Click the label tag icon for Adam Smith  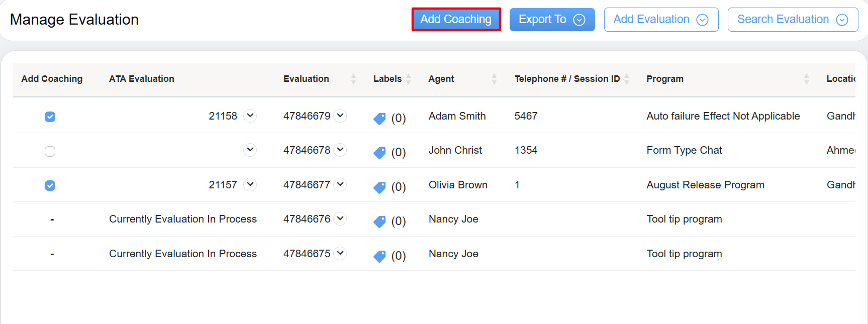point(379,119)
